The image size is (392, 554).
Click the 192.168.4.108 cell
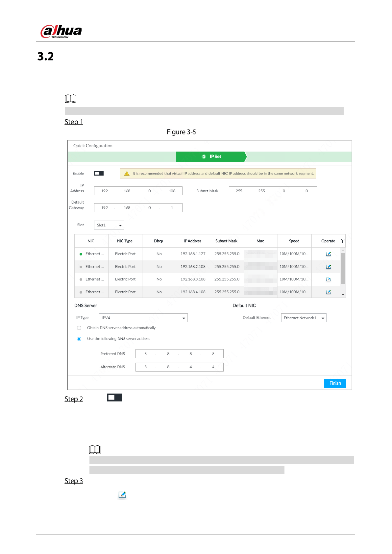click(x=193, y=292)
